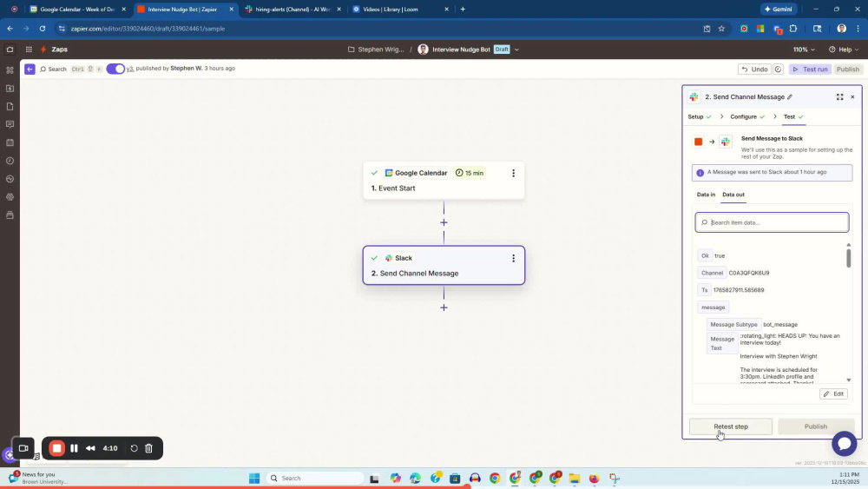Open the activity pulse icon in sidebar

tap(10, 179)
